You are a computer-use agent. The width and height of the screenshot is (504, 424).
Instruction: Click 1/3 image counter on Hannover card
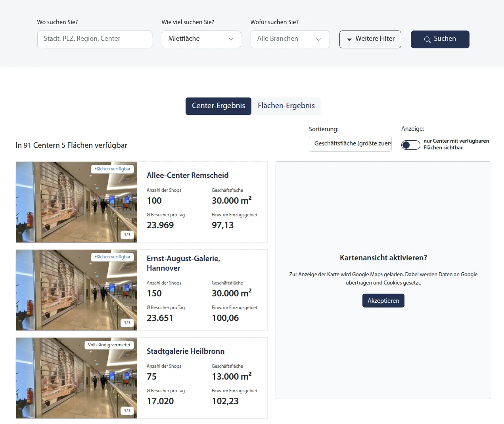click(127, 323)
